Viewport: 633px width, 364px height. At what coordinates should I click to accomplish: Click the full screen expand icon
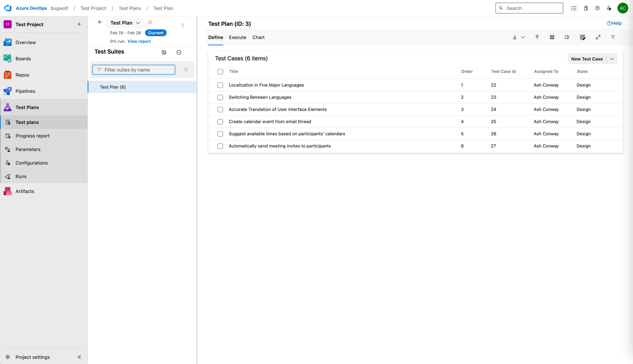click(x=598, y=37)
